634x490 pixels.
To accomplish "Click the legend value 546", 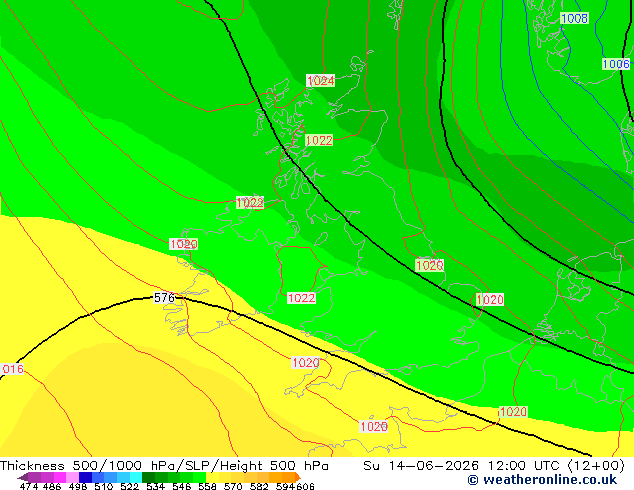I will [181, 486].
